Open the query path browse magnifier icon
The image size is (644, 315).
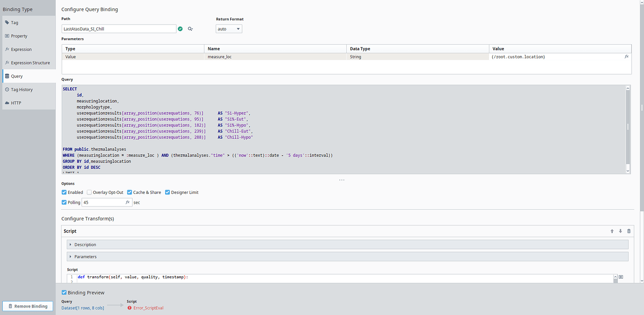click(190, 28)
